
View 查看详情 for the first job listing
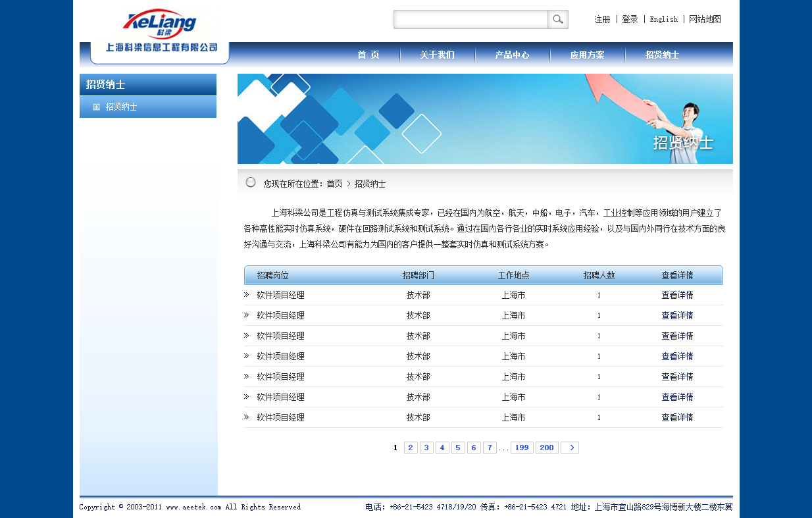click(x=677, y=295)
